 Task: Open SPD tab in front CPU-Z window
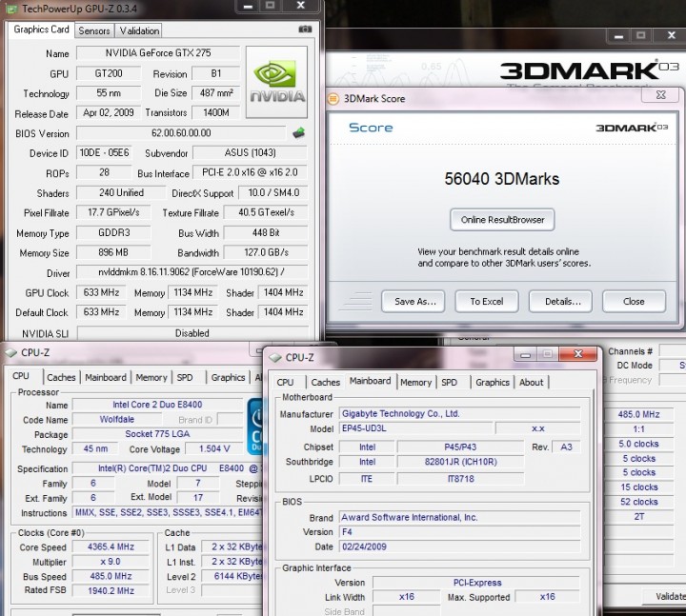coord(450,383)
